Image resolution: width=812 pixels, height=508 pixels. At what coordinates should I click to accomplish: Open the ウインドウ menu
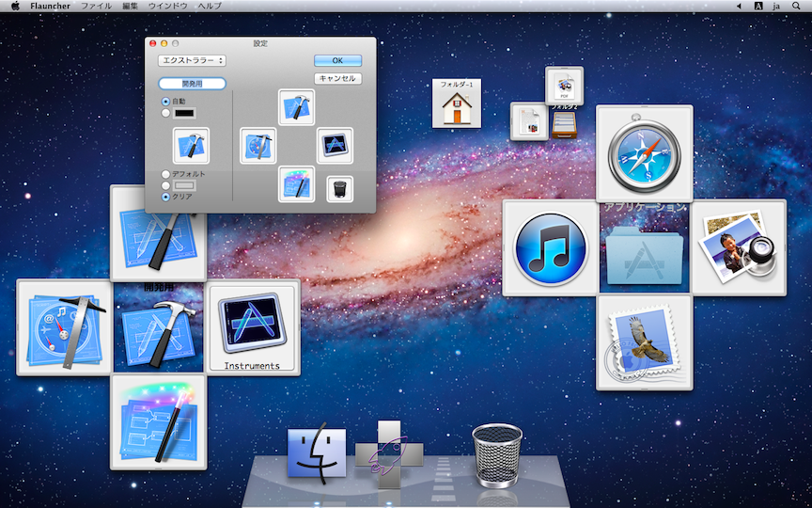[x=168, y=7]
